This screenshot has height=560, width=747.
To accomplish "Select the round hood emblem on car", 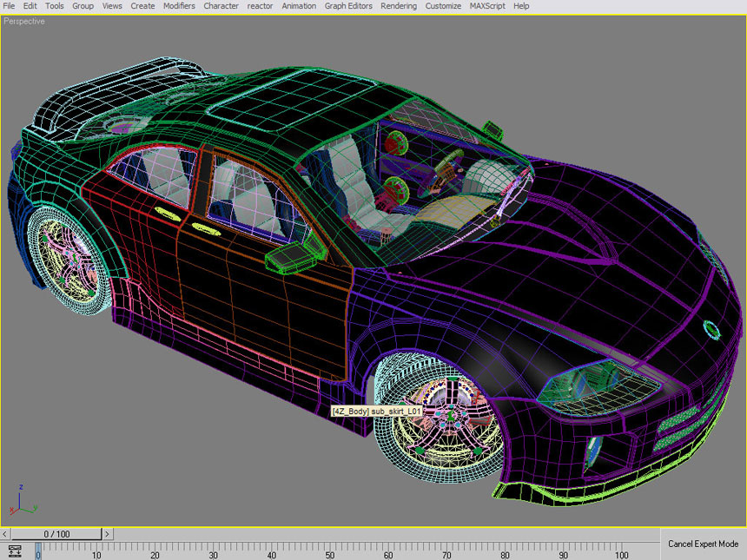I will click(x=712, y=330).
